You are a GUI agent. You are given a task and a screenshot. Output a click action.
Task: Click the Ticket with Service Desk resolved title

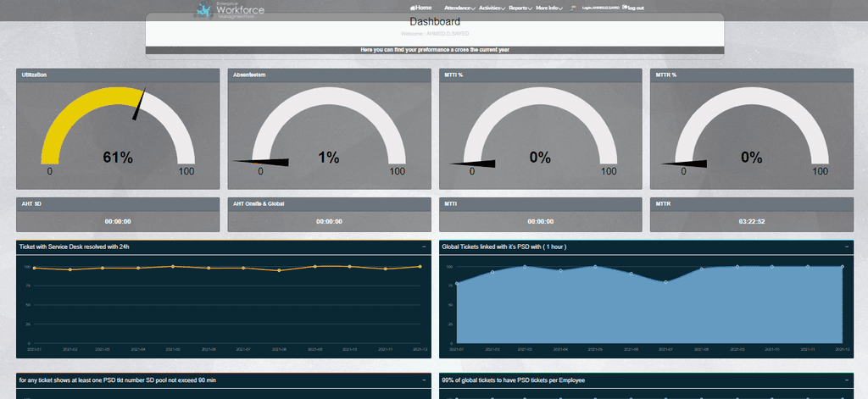(x=75, y=247)
